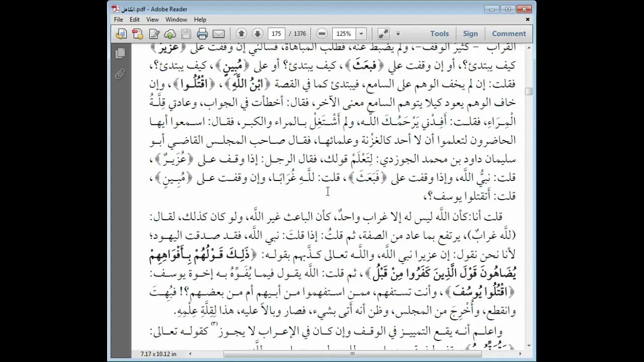Open the zoom level dropdown arrow

coord(361,34)
